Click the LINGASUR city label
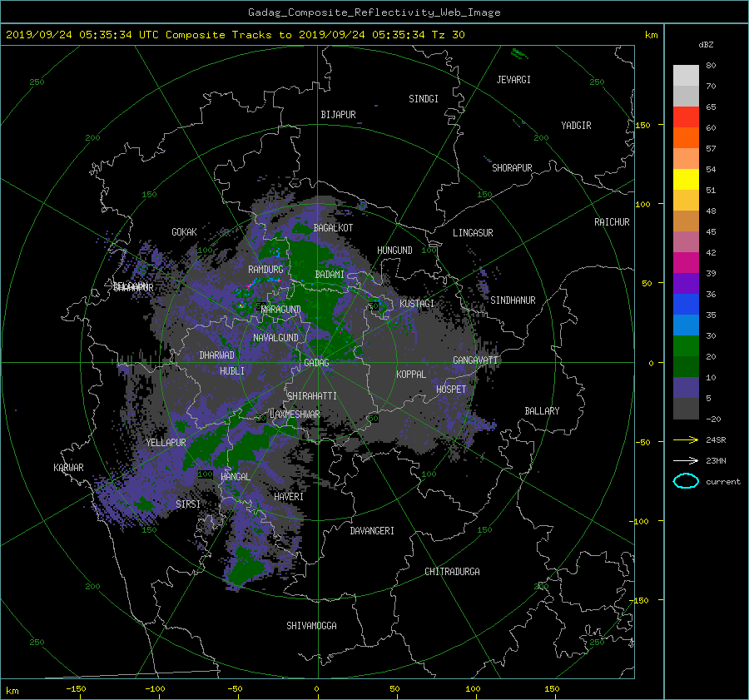749x700 pixels. point(473,233)
